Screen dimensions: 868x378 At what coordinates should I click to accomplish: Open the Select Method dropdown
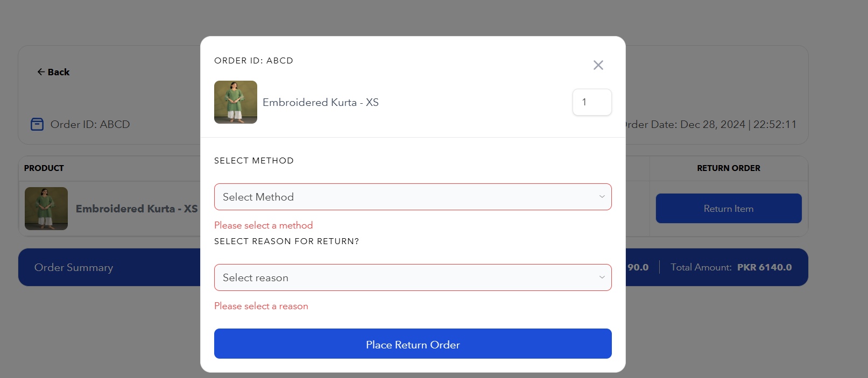[412, 197]
